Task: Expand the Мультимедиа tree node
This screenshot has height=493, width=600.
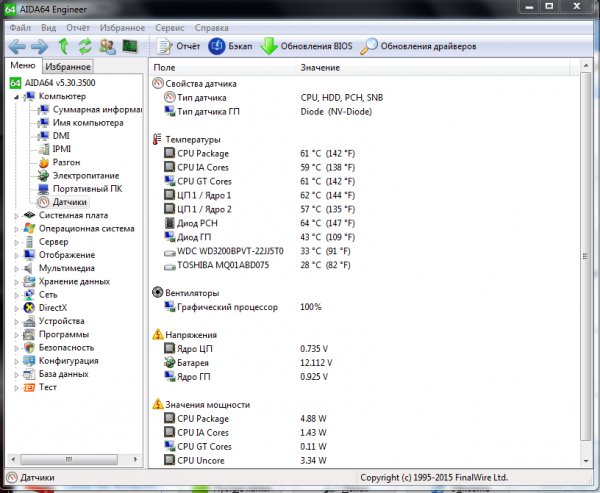Action: (x=16, y=269)
